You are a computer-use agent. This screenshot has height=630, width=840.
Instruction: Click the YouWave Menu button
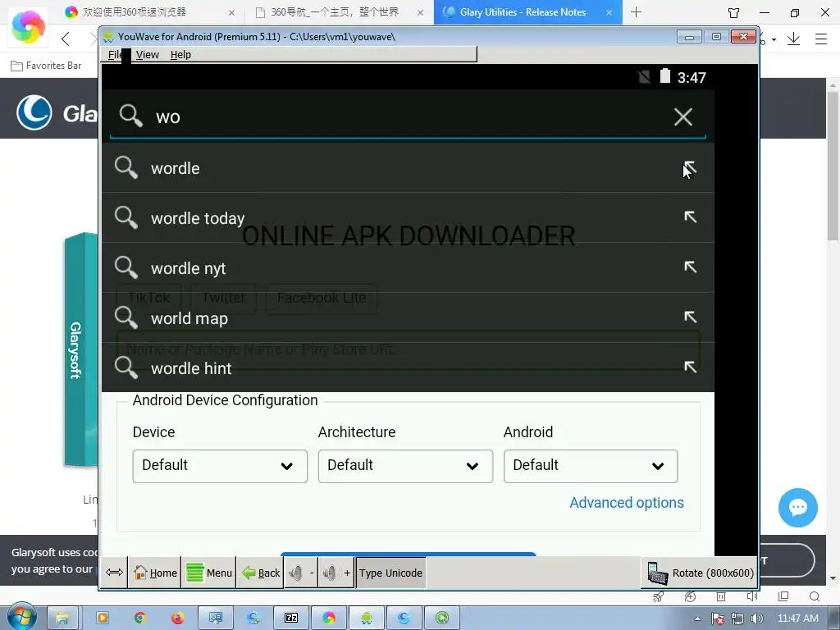tap(209, 573)
